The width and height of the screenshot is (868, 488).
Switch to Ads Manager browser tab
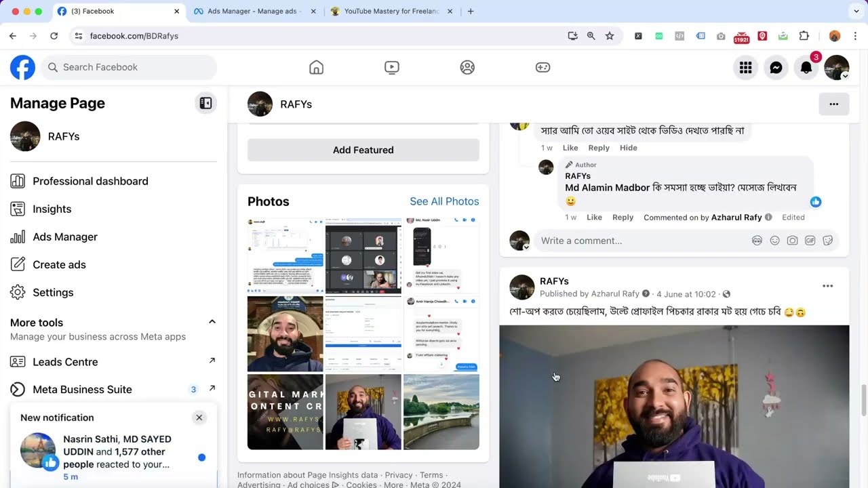(255, 11)
